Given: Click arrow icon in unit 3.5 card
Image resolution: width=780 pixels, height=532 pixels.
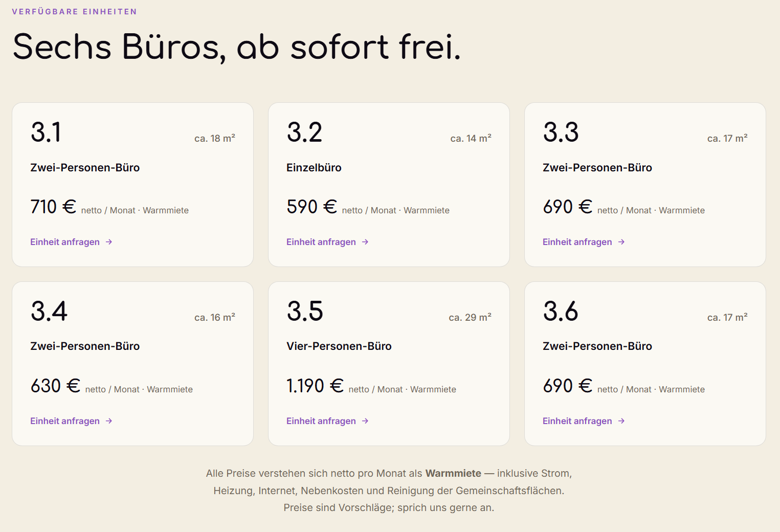Looking at the screenshot, I should (365, 421).
